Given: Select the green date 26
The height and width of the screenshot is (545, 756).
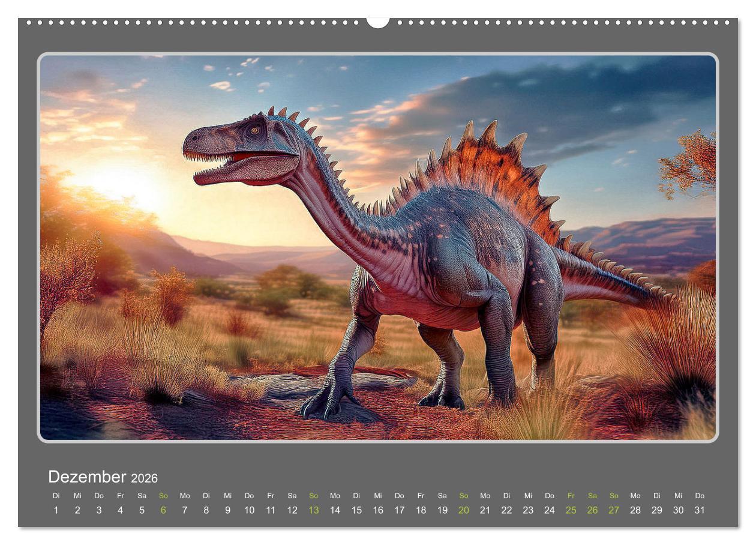Looking at the screenshot, I should (592, 510).
